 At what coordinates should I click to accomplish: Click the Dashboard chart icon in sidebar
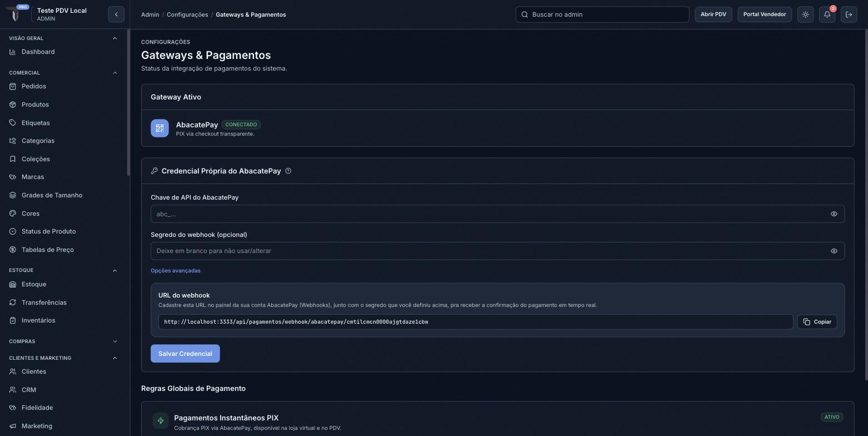[x=13, y=52]
